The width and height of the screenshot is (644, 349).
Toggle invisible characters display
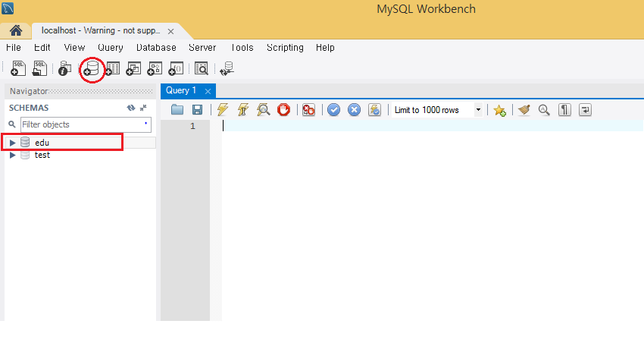coord(564,110)
